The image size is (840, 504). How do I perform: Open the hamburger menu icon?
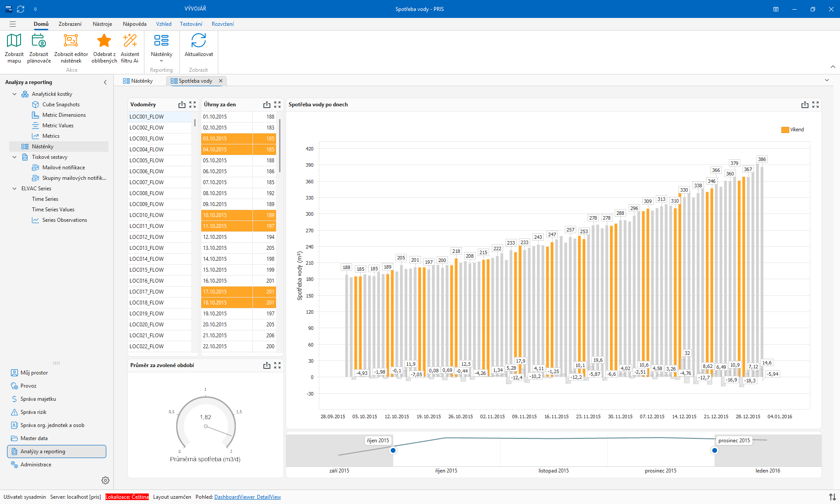(x=13, y=24)
